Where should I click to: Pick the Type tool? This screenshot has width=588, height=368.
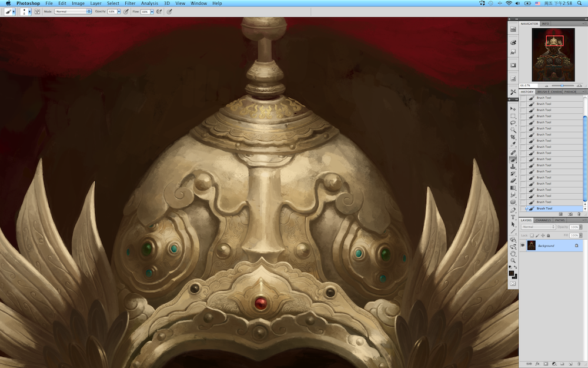click(513, 217)
